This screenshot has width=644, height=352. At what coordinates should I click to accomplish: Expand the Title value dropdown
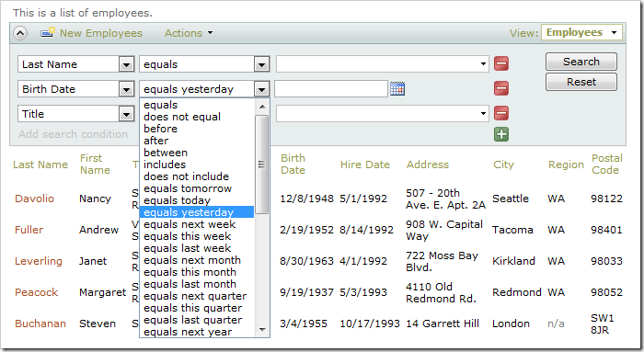click(483, 113)
